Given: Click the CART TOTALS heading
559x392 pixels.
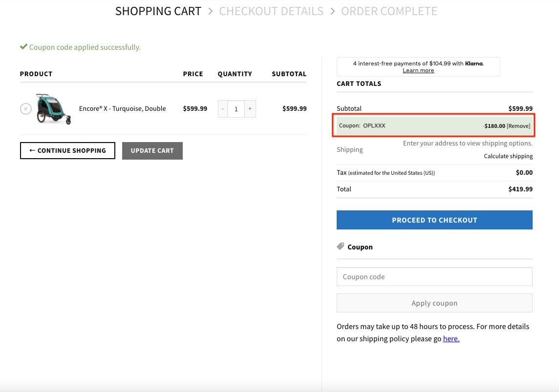Looking at the screenshot, I should tap(359, 83).
